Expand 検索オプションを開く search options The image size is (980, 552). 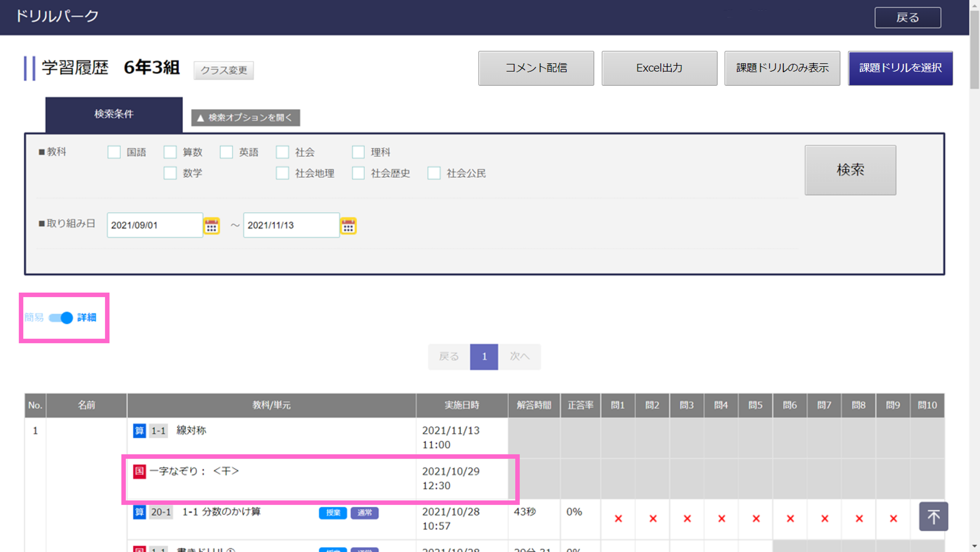click(245, 118)
